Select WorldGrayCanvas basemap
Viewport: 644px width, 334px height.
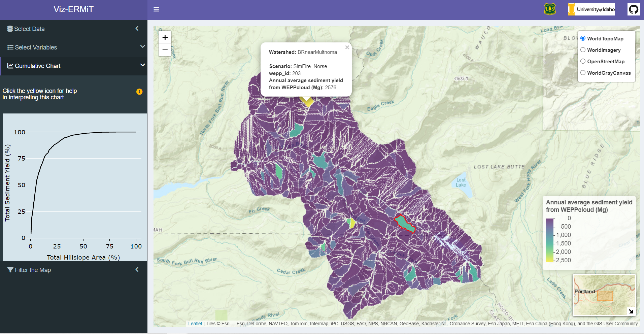click(x=583, y=73)
